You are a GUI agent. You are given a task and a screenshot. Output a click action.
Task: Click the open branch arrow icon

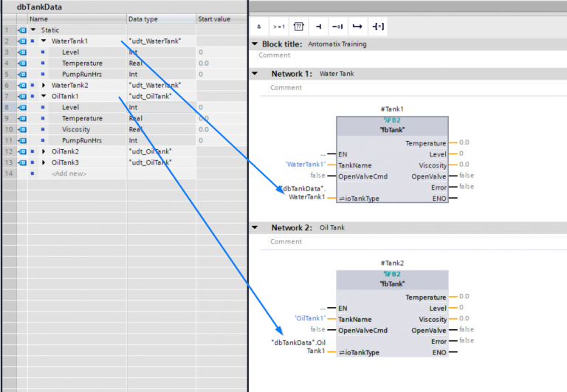point(357,27)
